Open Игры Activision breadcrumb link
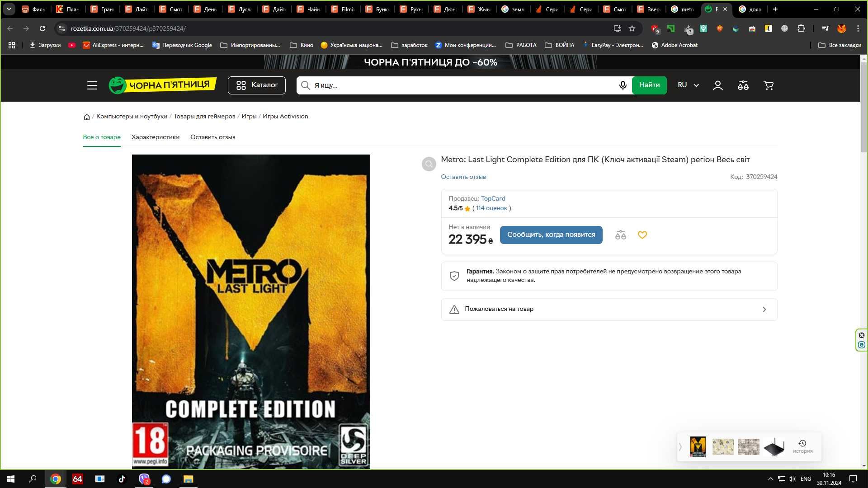Image resolution: width=868 pixels, height=488 pixels. point(285,117)
